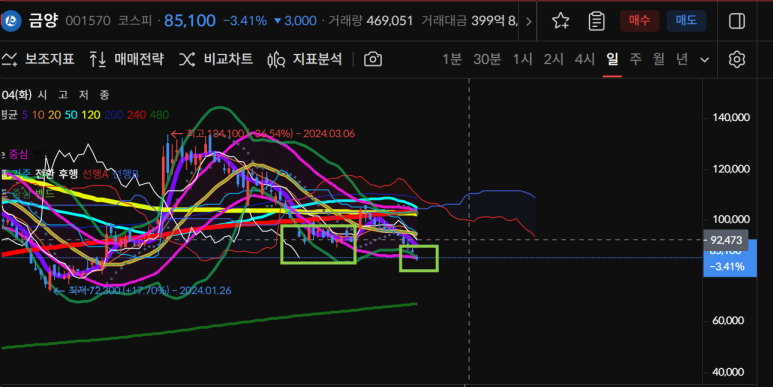Click the 거래량 469,051 volume value
Screen dimensions: 773x387
click(x=370, y=21)
